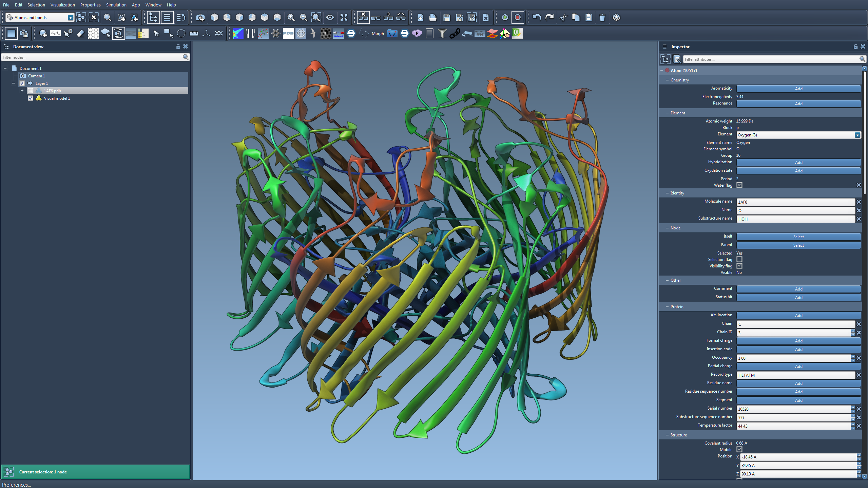Viewport: 868px width, 488px height.
Task: Click the delete trash can icon
Action: tap(602, 17)
